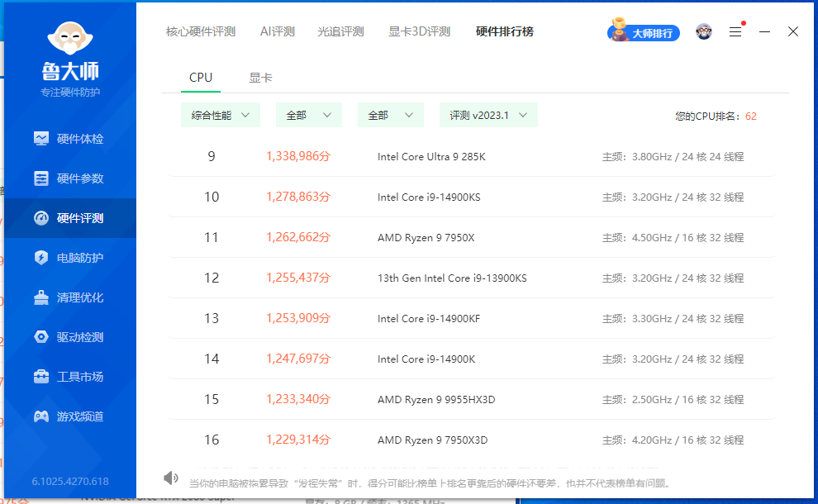Viewport: 818px width, 504px height.
Task: Minimize the 鲁大师 window
Action: click(764, 32)
